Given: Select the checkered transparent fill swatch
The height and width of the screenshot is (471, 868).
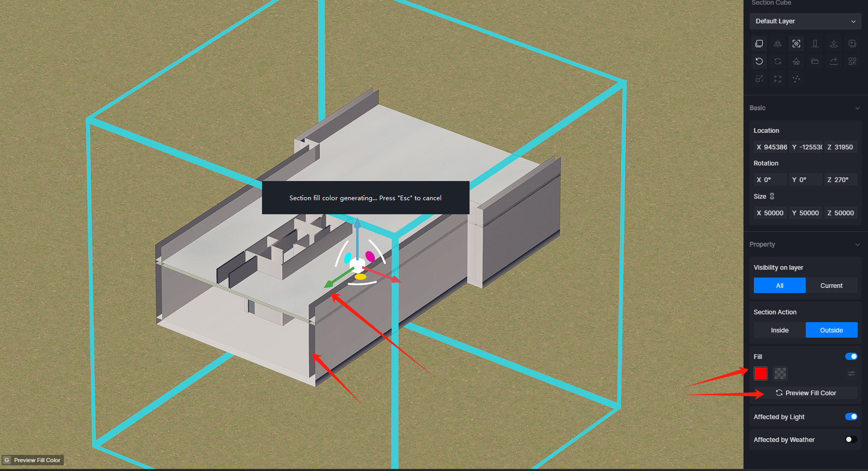Looking at the screenshot, I should 780,373.
